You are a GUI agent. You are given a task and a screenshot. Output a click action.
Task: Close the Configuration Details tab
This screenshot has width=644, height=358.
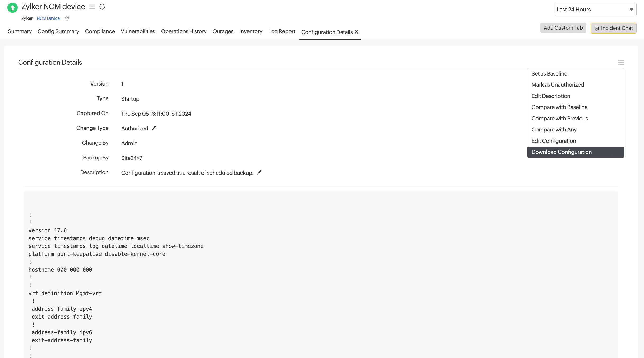tap(357, 32)
